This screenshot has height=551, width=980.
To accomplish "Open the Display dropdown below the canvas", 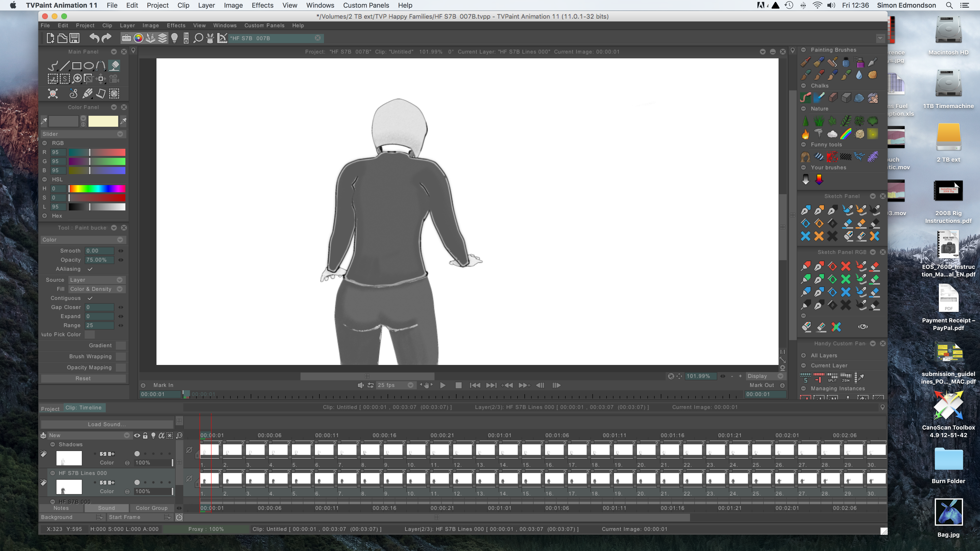I will (x=765, y=376).
